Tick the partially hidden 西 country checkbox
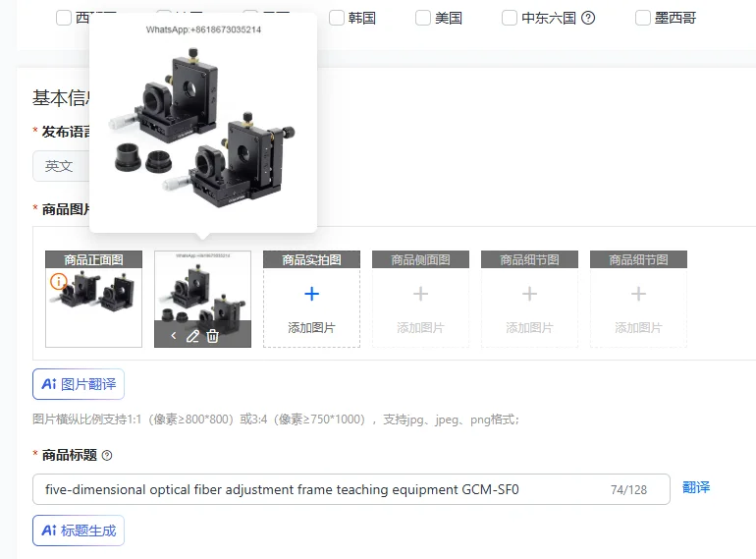 [x=64, y=18]
